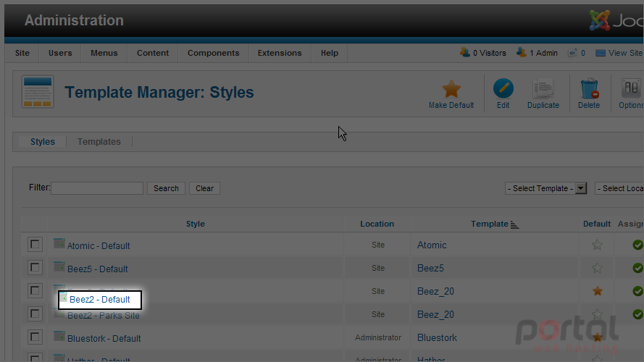The image size is (644, 362).
Task: Open the Select Location dropdown
Action: click(x=619, y=188)
